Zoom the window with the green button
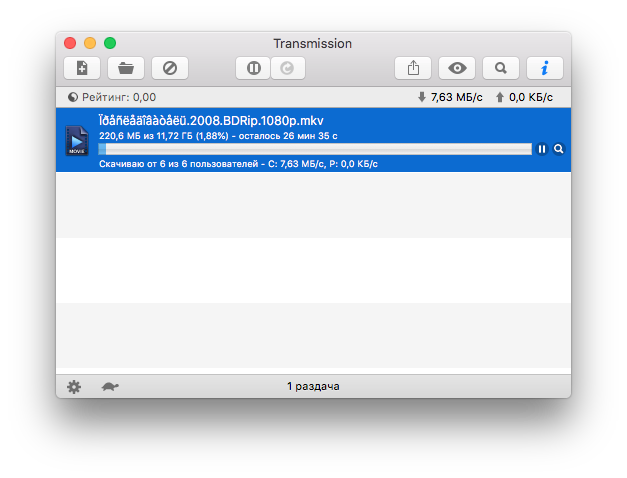The width and height of the screenshot is (627, 478). tap(110, 43)
